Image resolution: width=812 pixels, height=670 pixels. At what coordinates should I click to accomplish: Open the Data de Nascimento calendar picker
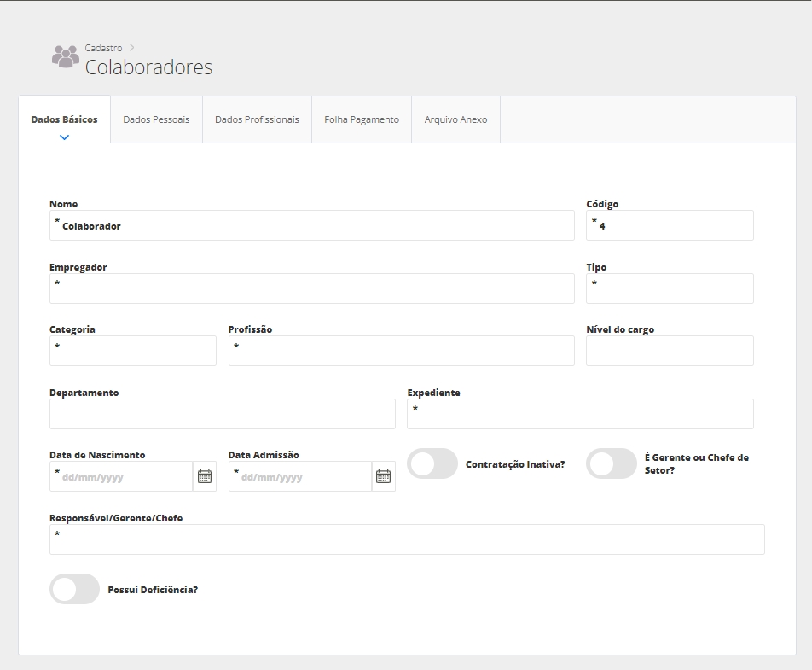(x=205, y=476)
